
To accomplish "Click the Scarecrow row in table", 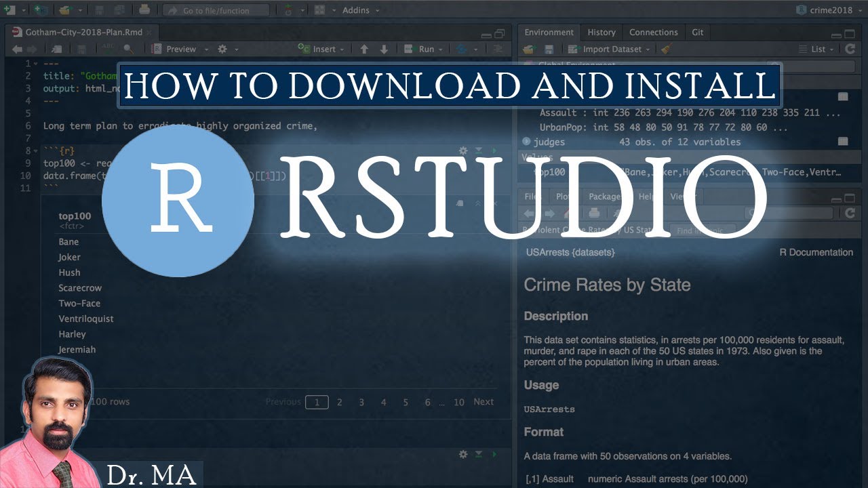I will (80, 288).
